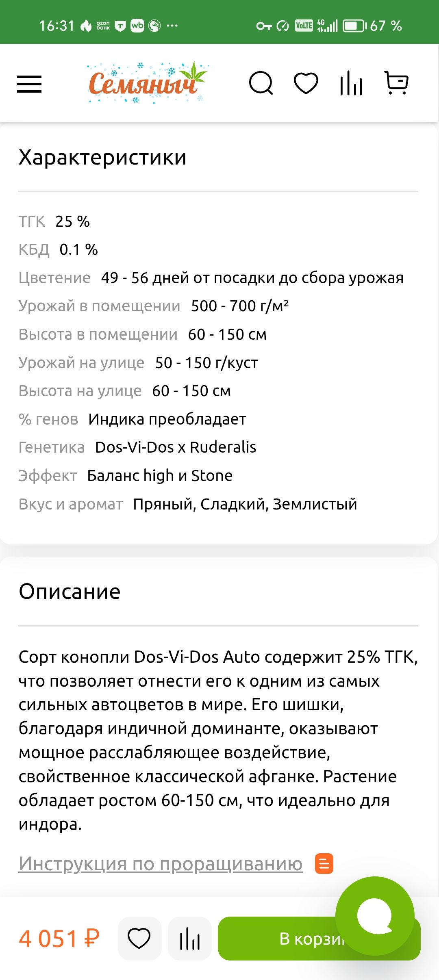This screenshot has width=439, height=980.
Task: Open the shopping cart in header
Action: tap(396, 83)
